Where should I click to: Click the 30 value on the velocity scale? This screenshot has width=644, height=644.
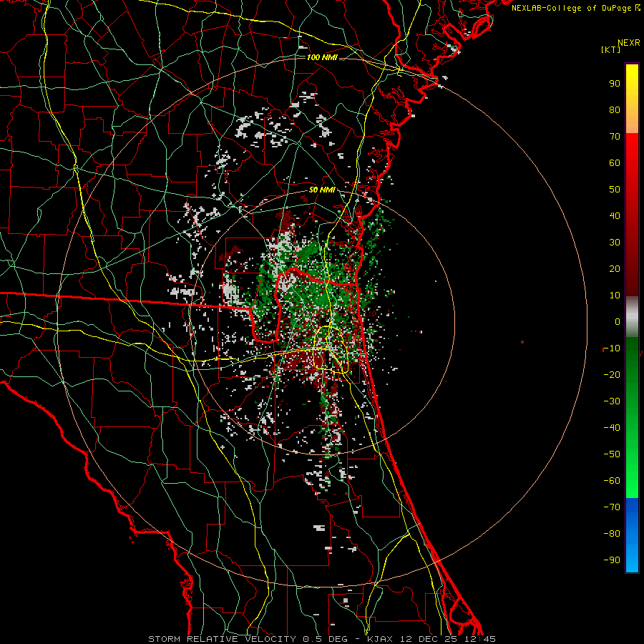615,243
